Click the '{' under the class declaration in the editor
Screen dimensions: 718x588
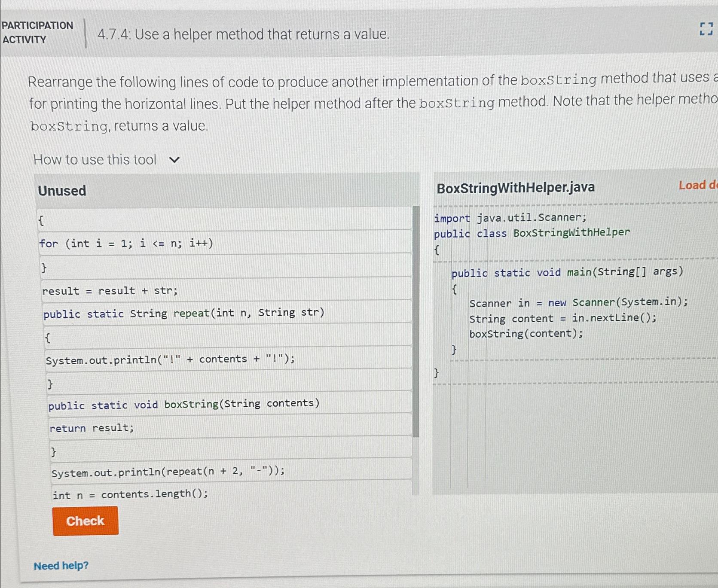point(437,250)
